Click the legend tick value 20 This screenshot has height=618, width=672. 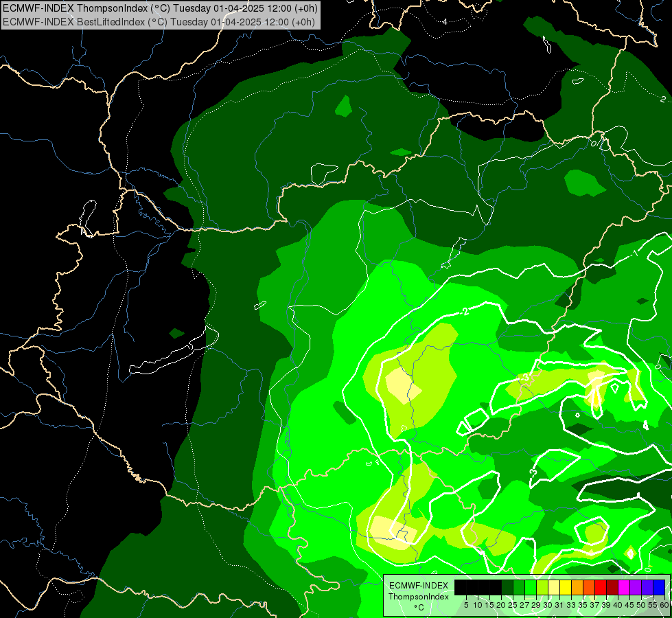pos(501,605)
